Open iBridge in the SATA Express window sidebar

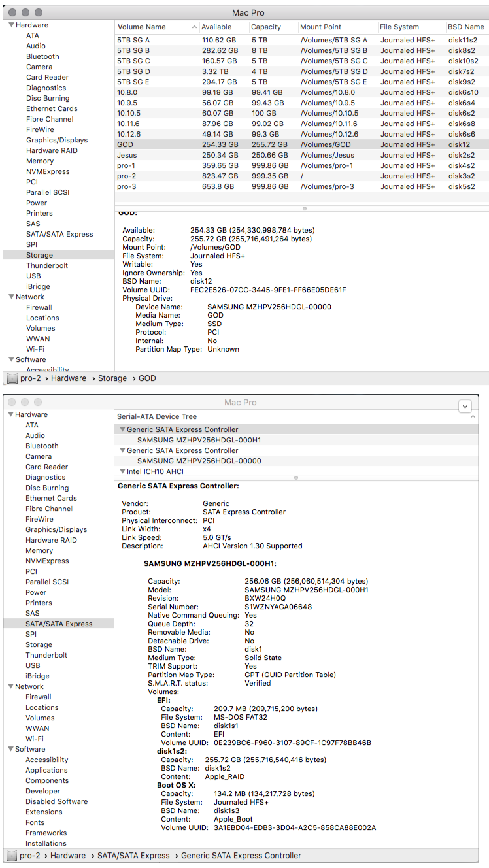click(37, 676)
